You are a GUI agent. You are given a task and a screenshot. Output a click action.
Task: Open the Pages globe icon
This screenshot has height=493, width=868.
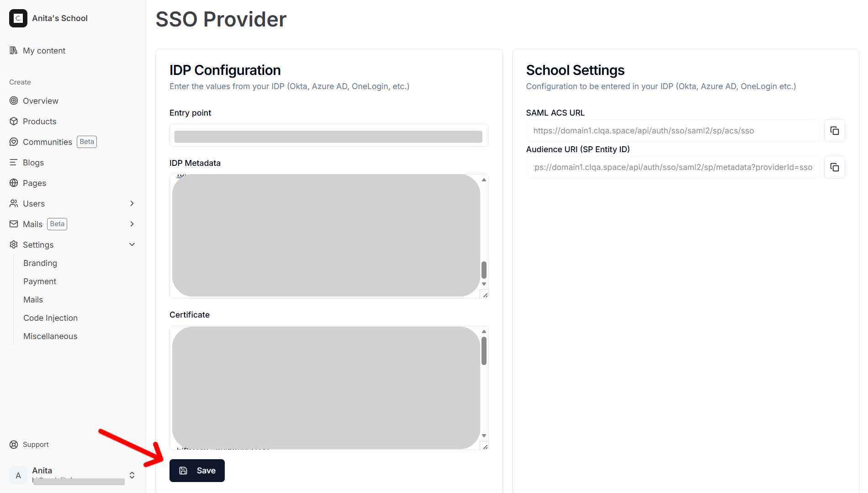[14, 183]
